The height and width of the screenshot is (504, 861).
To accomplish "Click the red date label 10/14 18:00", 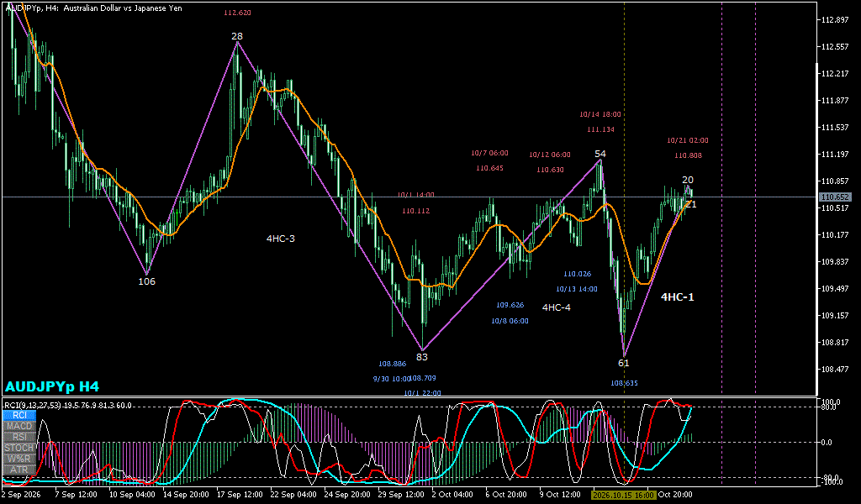I will tap(600, 114).
